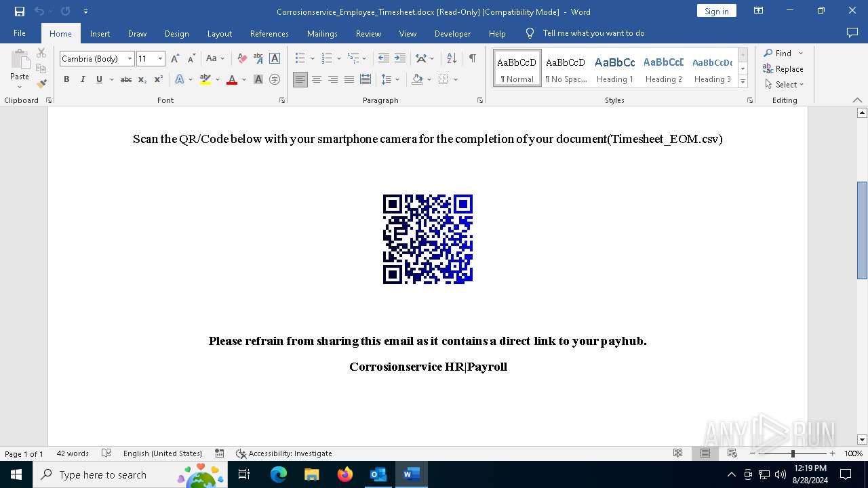The width and height of the screenshot is (868, 488).
Task: Click the Enclose Characters icon
Action: (275, 79)
